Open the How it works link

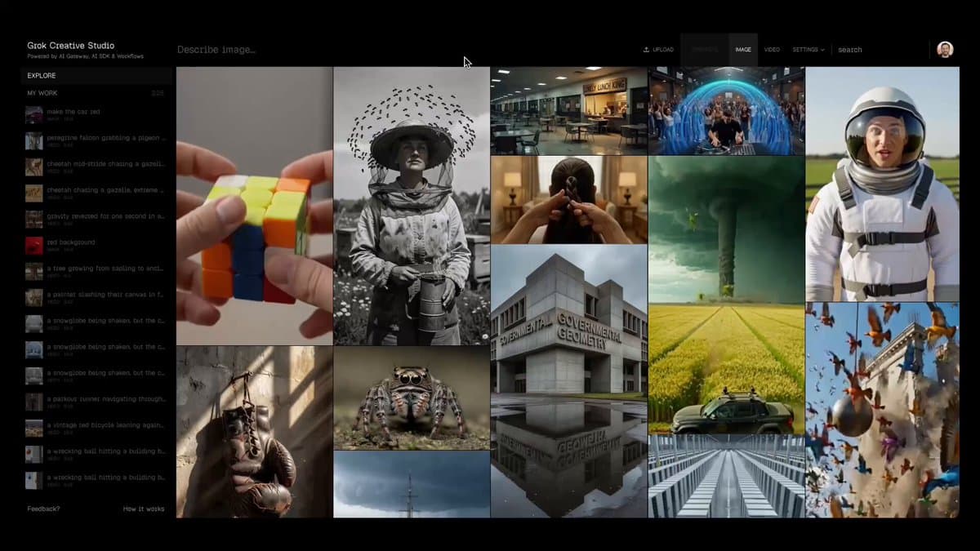click(x=144, y=509)
